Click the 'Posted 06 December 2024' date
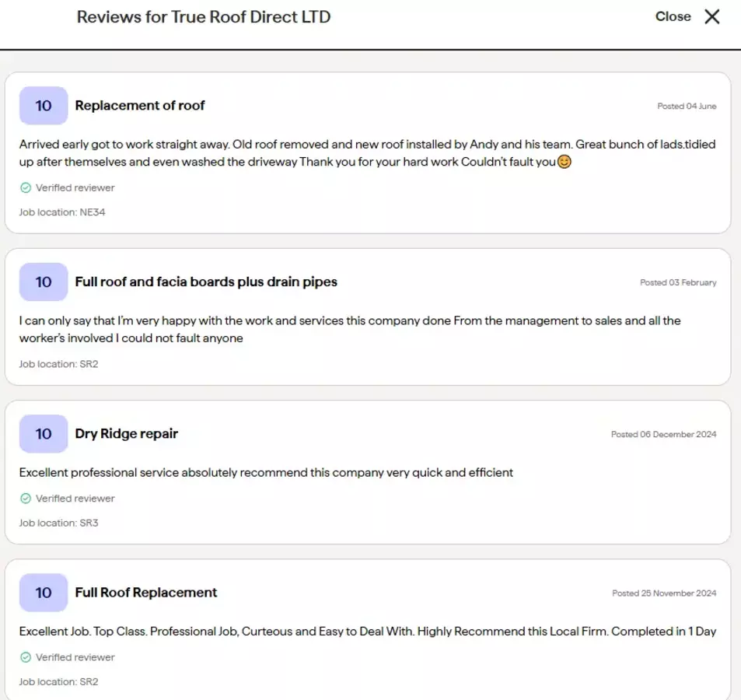This screenshot has width=741, height=700. pos(663,435)
